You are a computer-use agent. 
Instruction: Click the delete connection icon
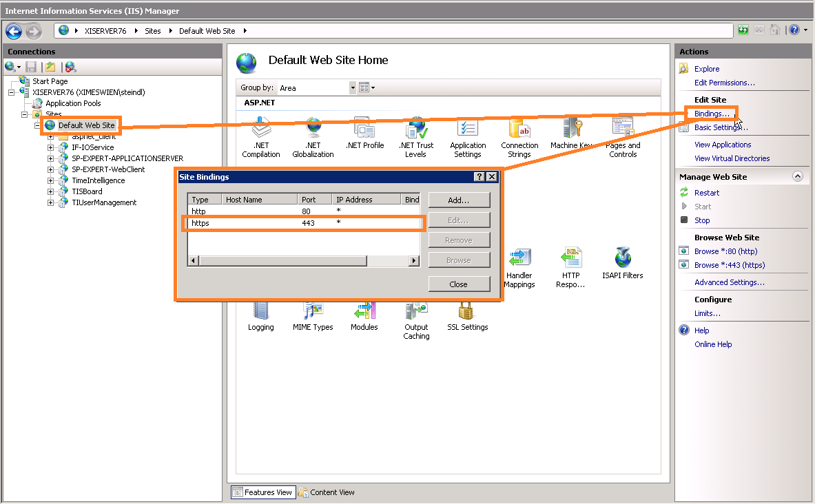click(x=71, y=67)
